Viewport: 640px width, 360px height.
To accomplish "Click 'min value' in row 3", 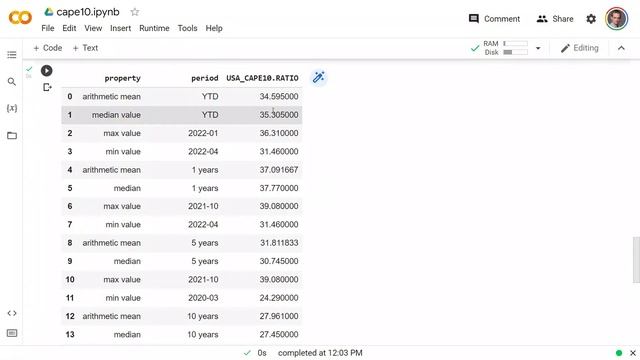I will (123, 151).
